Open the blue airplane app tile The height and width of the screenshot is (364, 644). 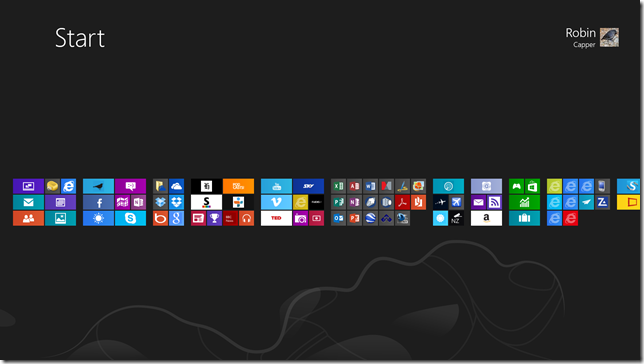pyautogui.click(x=456, y=202)
